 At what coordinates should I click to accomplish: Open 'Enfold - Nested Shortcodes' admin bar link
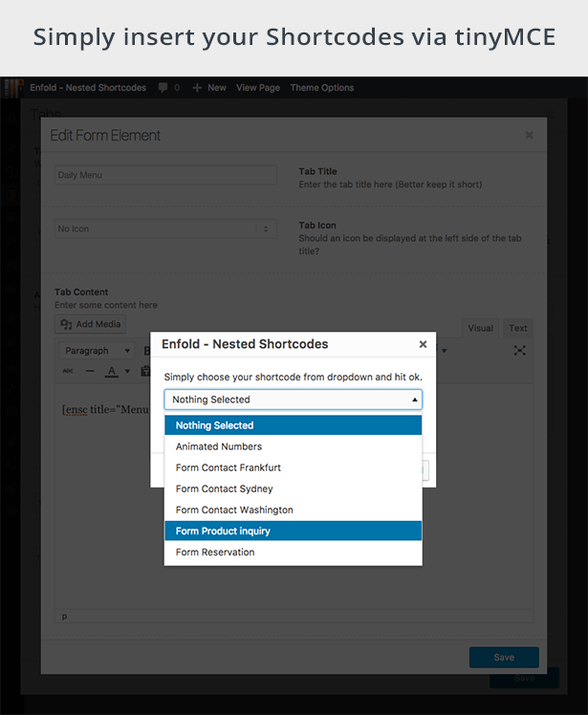(88, 88)
